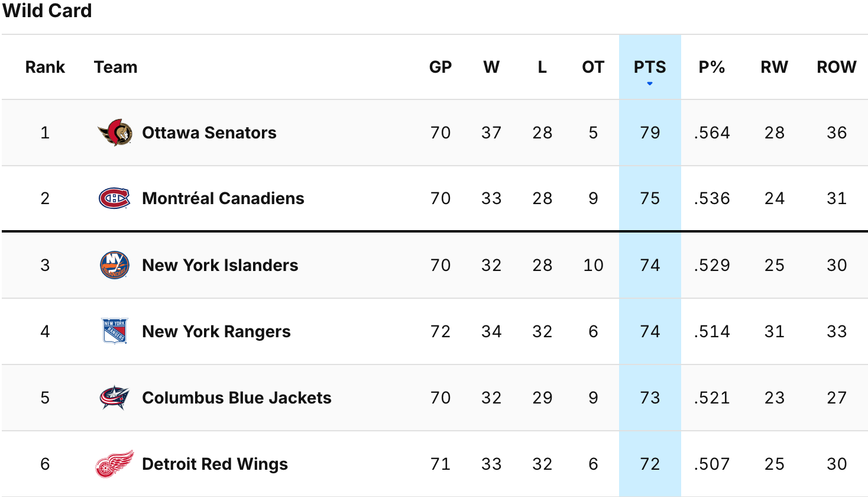868x497 pixels.
Task: Sort the table by OT column
Action: 593,67
